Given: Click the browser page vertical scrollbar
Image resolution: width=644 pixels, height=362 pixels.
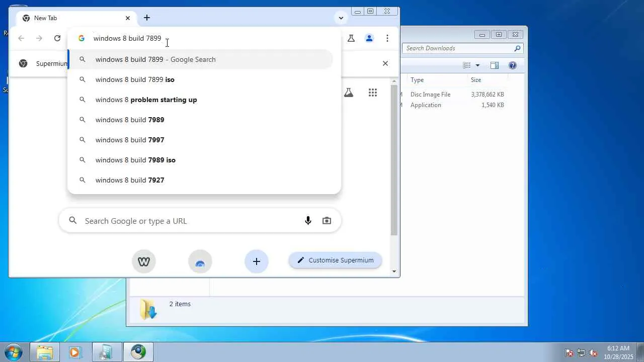Looking at the screenshot, I should coord(394,160).
